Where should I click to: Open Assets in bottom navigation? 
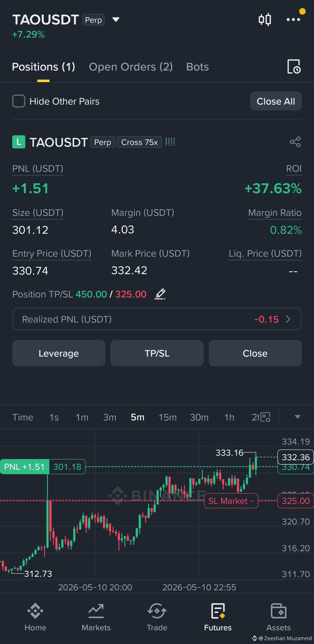(x=278, y=617)
